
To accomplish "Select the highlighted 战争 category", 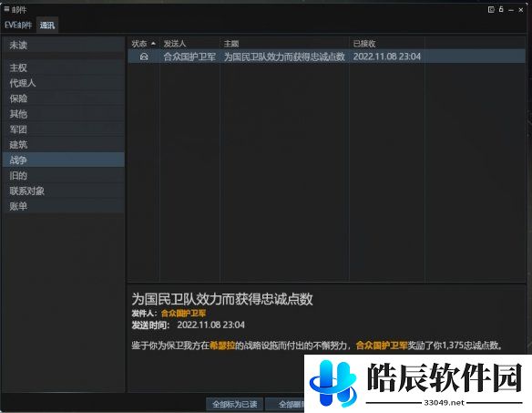I will click(x=64, y=160).
